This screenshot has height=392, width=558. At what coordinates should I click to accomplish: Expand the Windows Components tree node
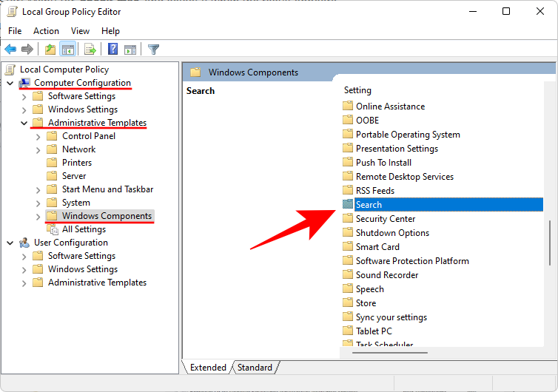(38, 216)
